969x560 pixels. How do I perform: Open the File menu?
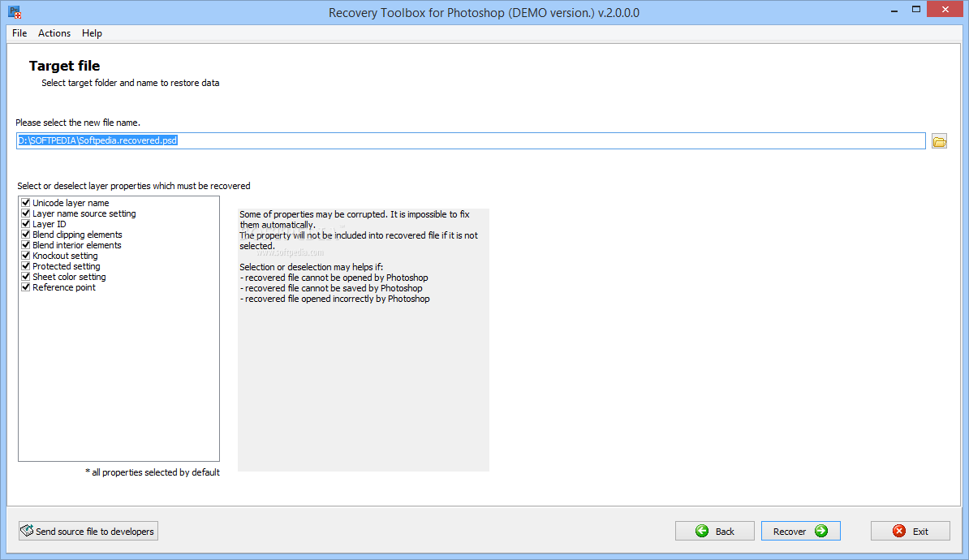click(19, 33)
